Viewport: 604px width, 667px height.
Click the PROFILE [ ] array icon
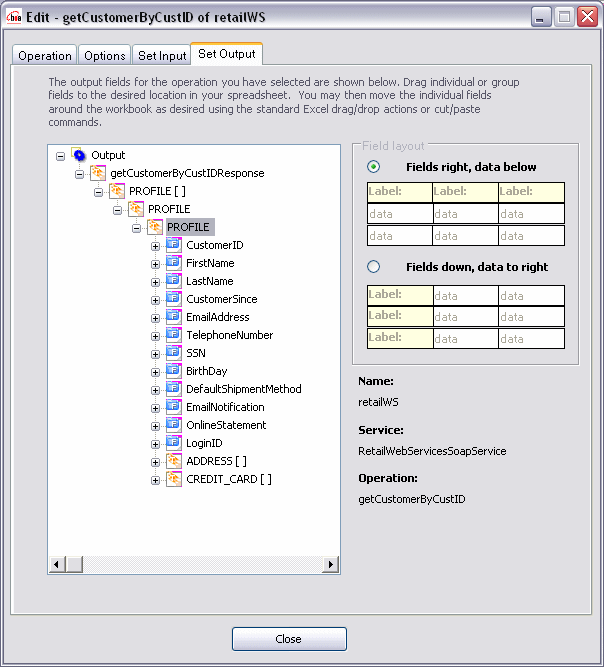117,191
